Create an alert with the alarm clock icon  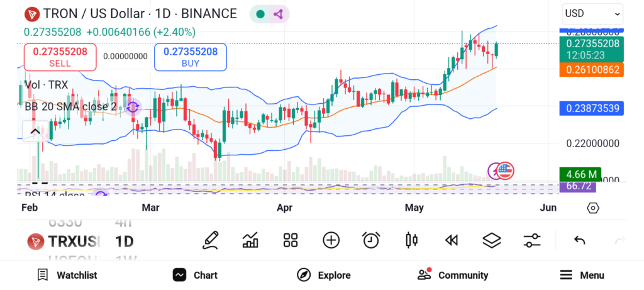point(371,240)
